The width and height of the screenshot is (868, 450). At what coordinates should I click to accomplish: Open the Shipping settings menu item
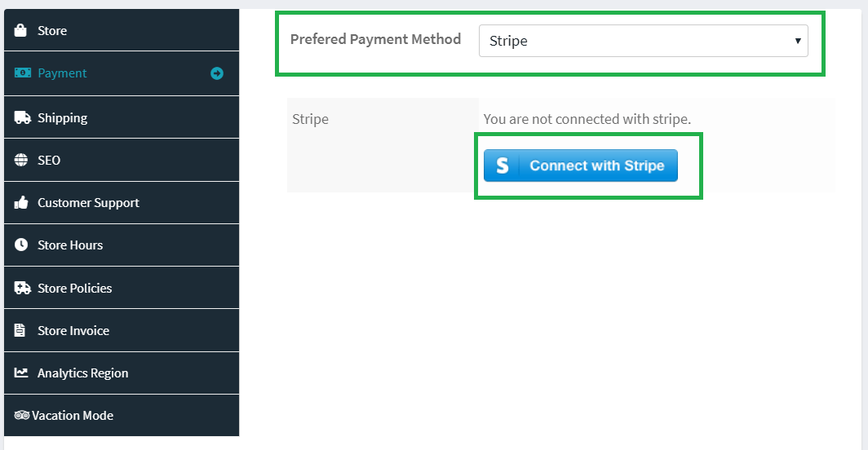[x=62, y=117]
